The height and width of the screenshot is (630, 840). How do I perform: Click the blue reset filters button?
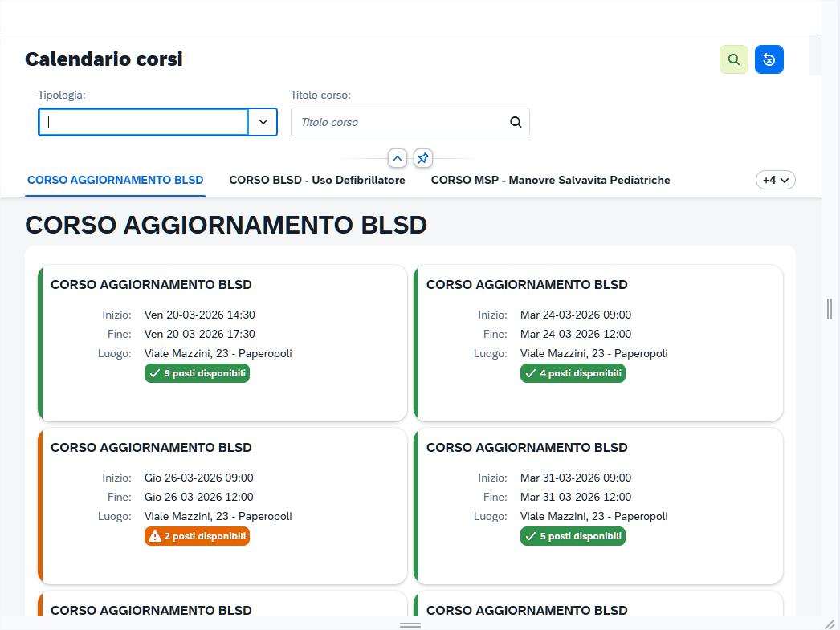pyautogui.click(x=769, y=59)
